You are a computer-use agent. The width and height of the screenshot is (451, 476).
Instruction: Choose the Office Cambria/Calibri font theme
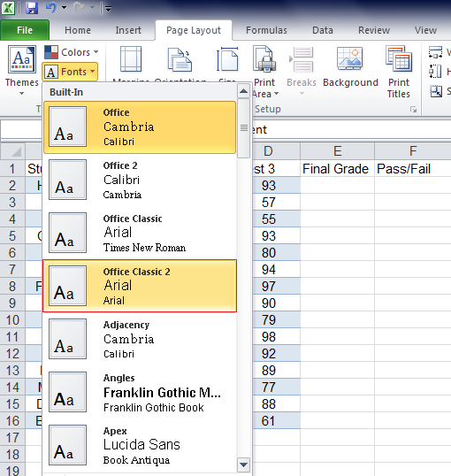click(x=140, y=127)
